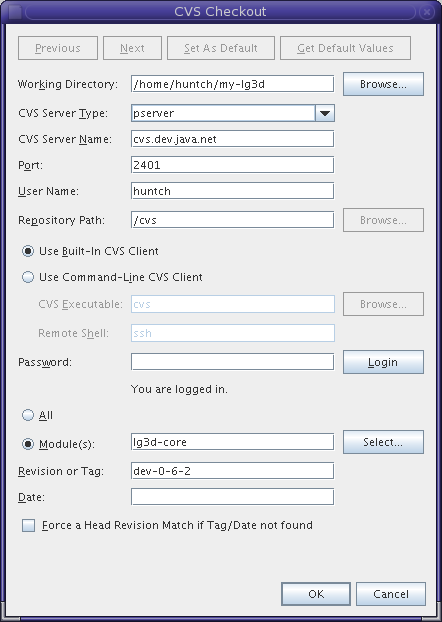Click the empty Date field
This screenshot has height=622, width=442.
click(x=233, y=497)
